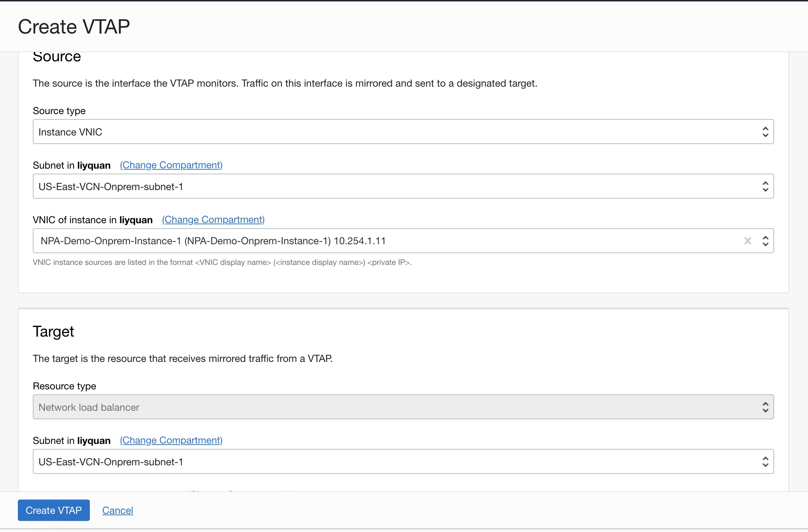Click the VNIC instance sources format hint text
The width and height of the screenshot is (808, 532).
click(222, 262)
